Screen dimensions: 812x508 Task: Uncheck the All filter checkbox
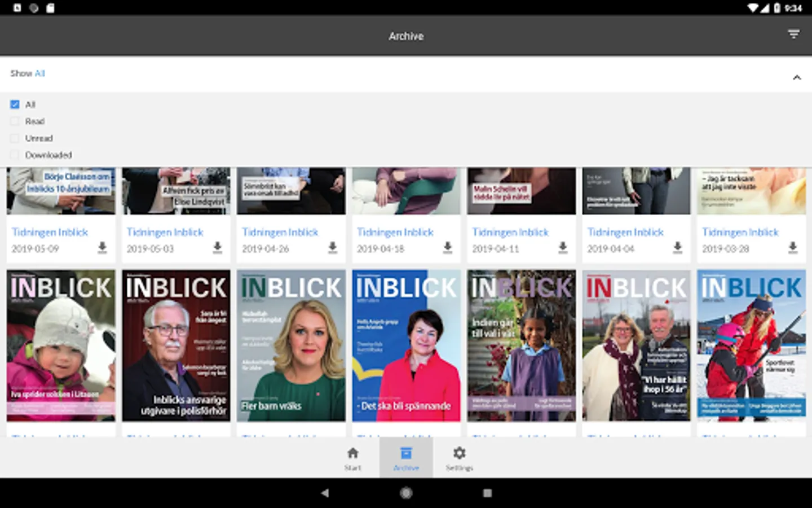click(x=15, y=104)
